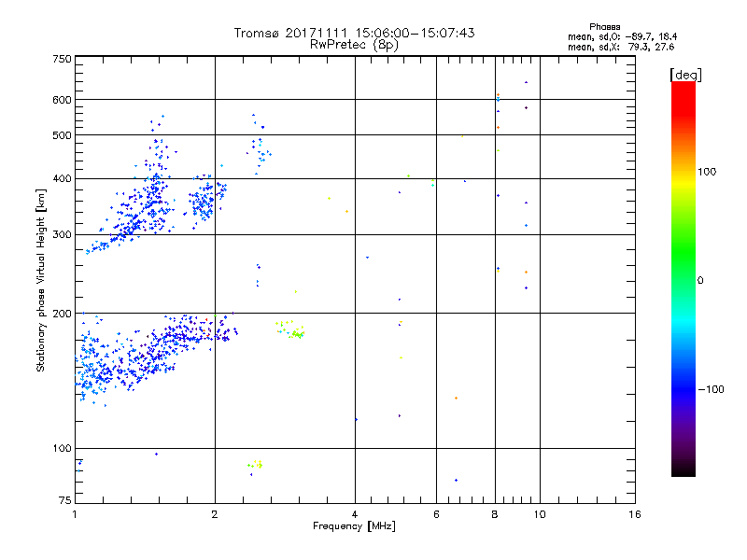Click the 'Stationary phase Virtual Height [km]' axis title
The height and width of the screenshot is (560, 747).
tap(41, 280)
